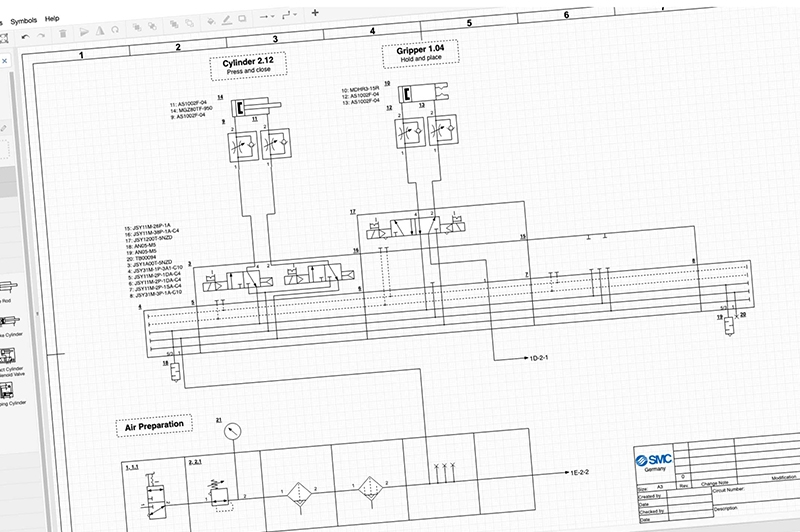Select the Air Preparation label box

154,426
